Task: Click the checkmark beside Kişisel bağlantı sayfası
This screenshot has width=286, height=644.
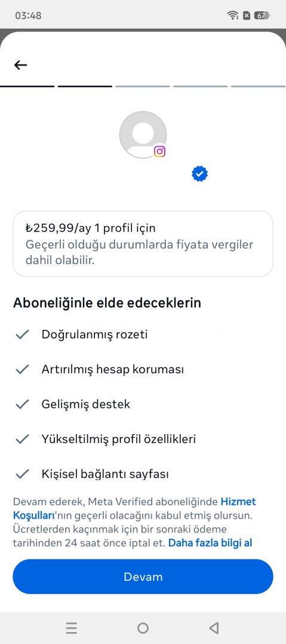Action: click(x=22, y=475)
